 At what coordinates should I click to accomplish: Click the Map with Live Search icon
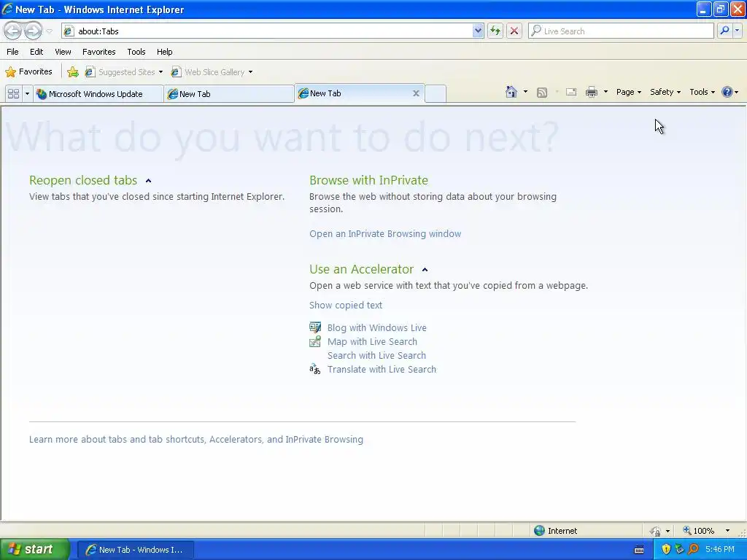315,341
